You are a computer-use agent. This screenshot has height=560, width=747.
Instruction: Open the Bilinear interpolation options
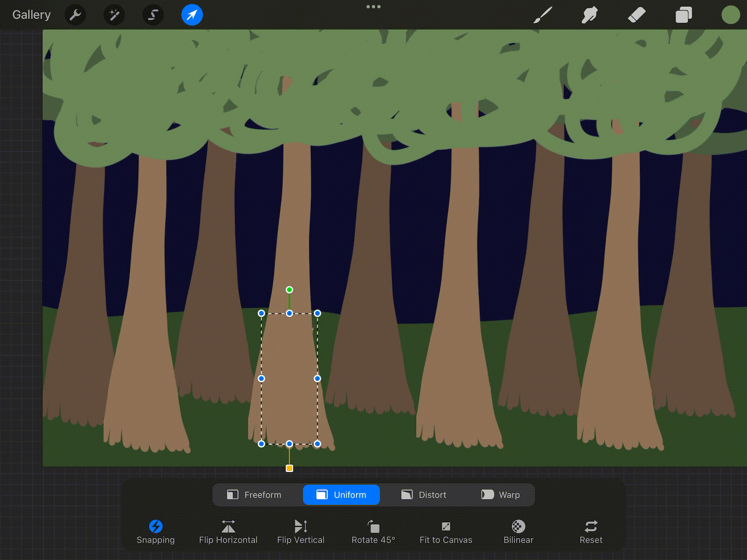519,532
